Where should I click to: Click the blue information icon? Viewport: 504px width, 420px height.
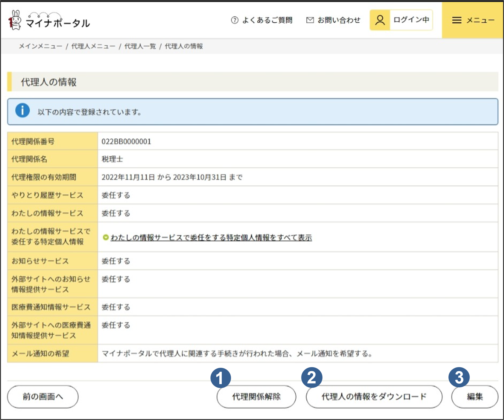pyautogui.click(x=23, y=110)
